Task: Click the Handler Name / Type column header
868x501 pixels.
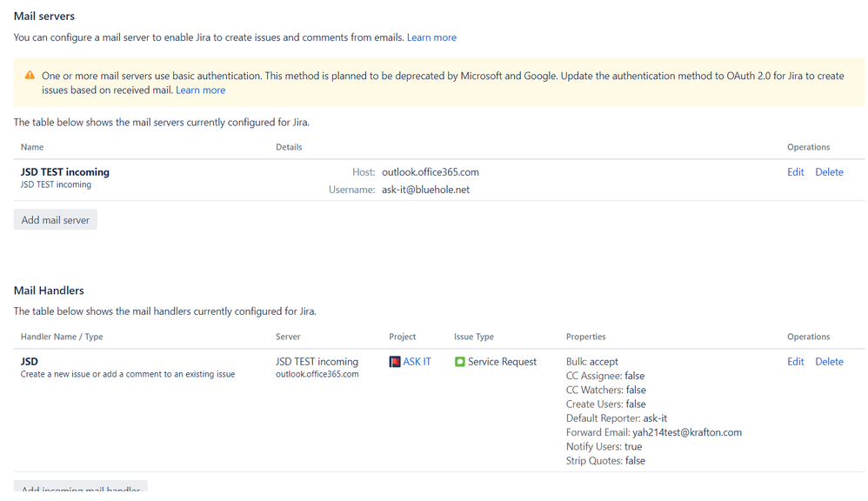Action: (62, 337)
